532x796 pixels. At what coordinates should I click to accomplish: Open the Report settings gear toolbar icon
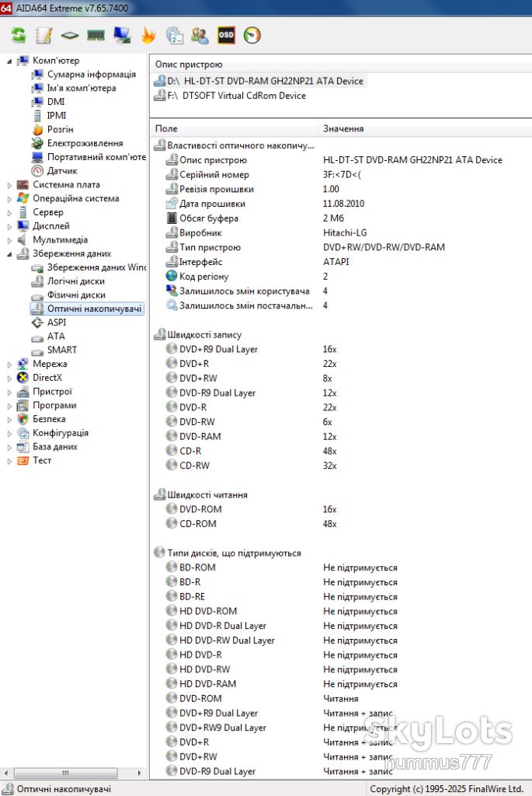175,35
